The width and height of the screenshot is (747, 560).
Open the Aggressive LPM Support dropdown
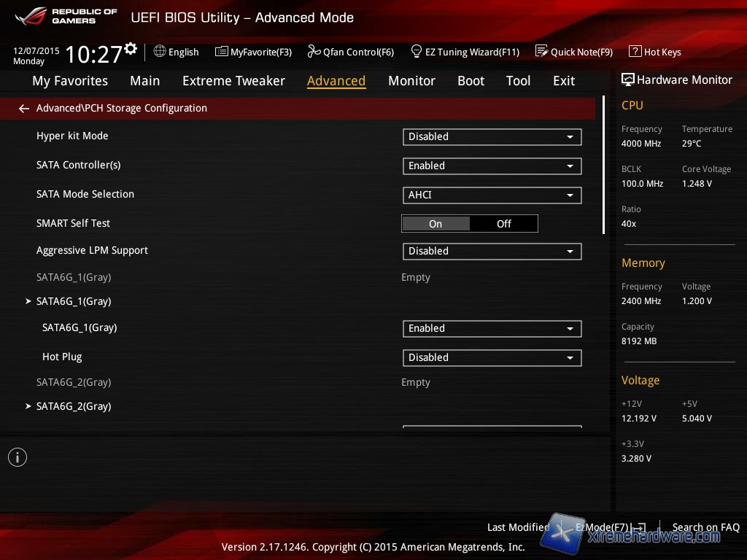(492, 251)
